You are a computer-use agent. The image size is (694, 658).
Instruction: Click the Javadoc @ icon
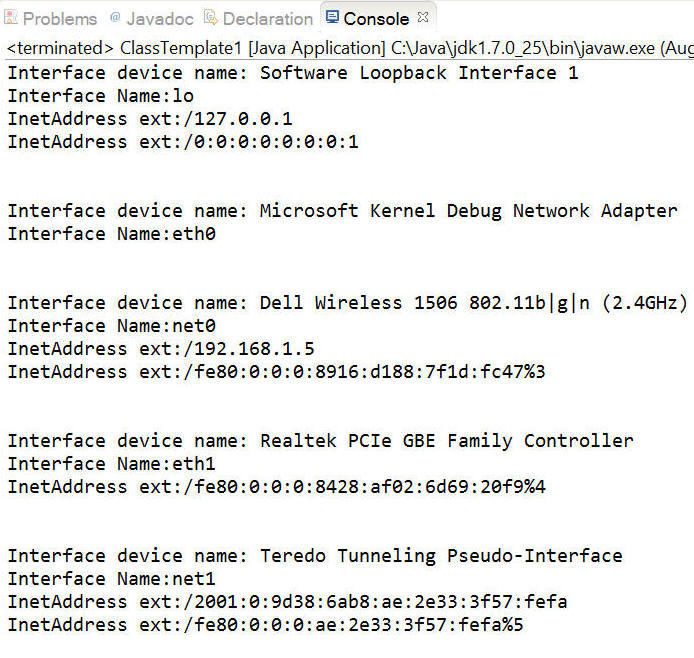point(115,17)
